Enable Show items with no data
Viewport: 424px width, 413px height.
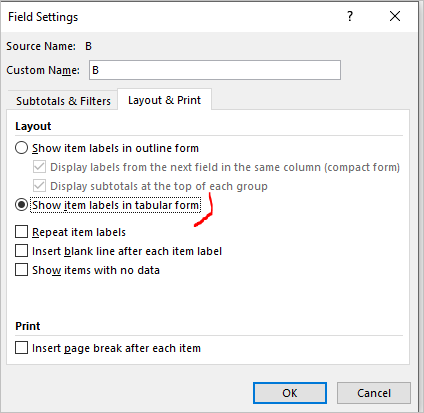[21, 270]
